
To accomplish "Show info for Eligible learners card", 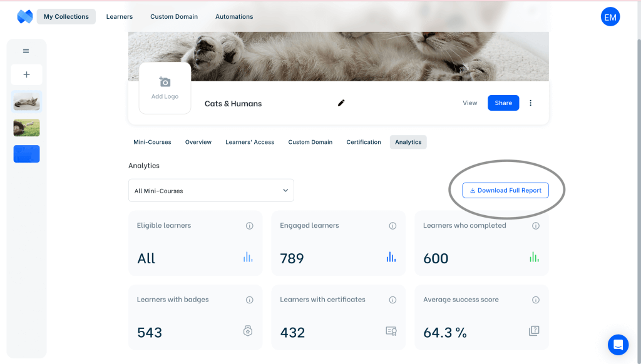I will click(x=250, y=226).
